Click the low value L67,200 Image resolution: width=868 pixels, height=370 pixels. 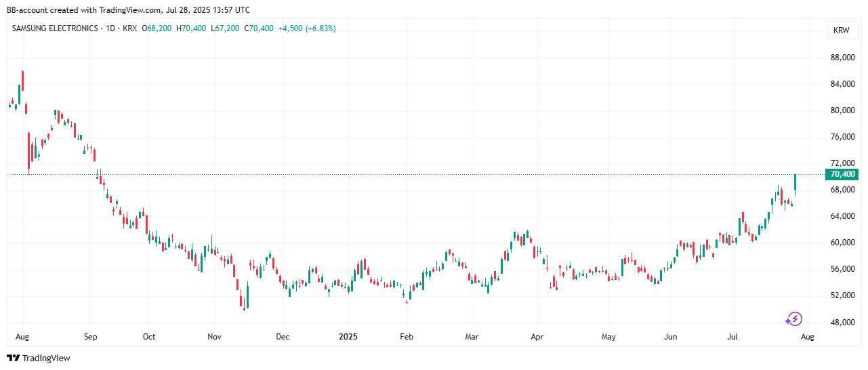click(225, 28)
